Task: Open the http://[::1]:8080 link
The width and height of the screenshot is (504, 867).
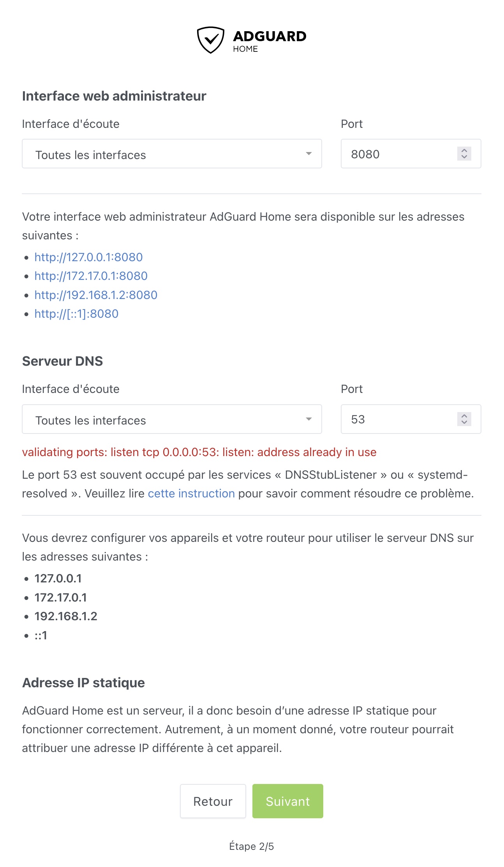Action: coord(76,314)
